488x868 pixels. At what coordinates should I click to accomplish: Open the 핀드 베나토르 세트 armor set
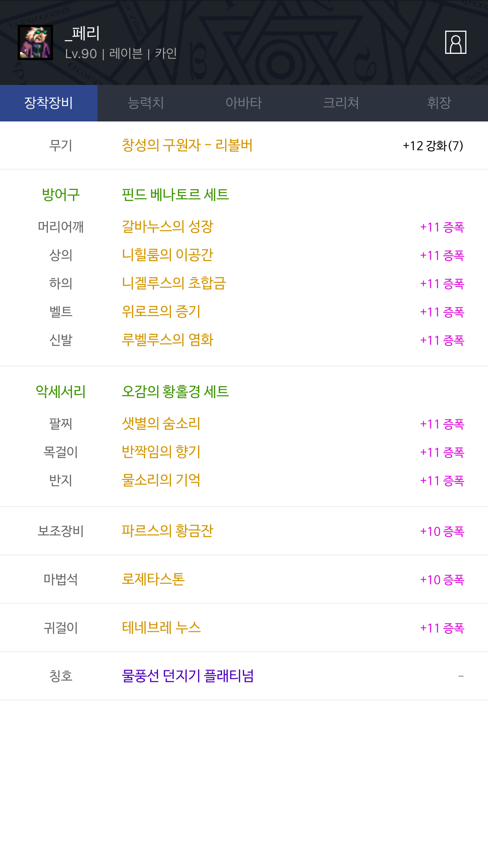[x=175, y=195]
